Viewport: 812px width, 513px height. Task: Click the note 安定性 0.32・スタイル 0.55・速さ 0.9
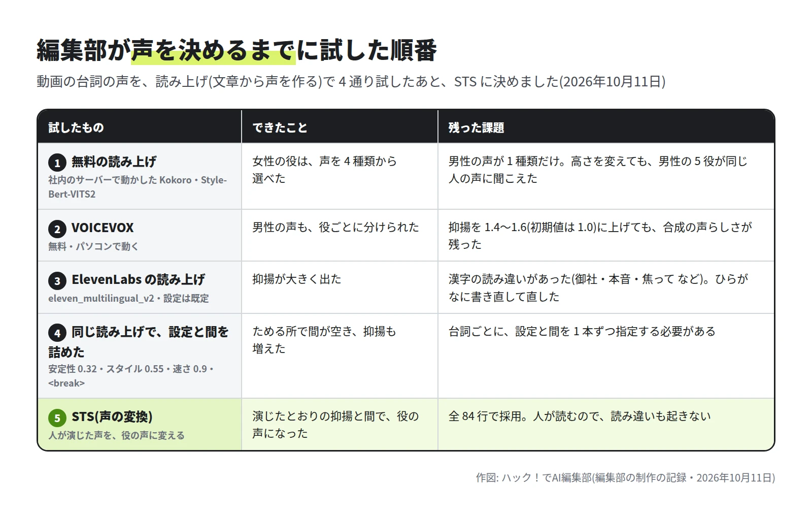pos(131,376)
